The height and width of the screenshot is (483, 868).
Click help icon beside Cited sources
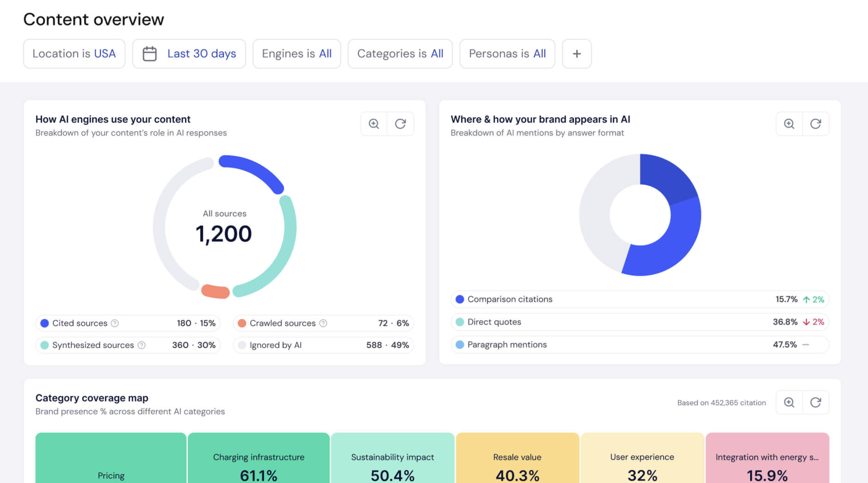115,323
